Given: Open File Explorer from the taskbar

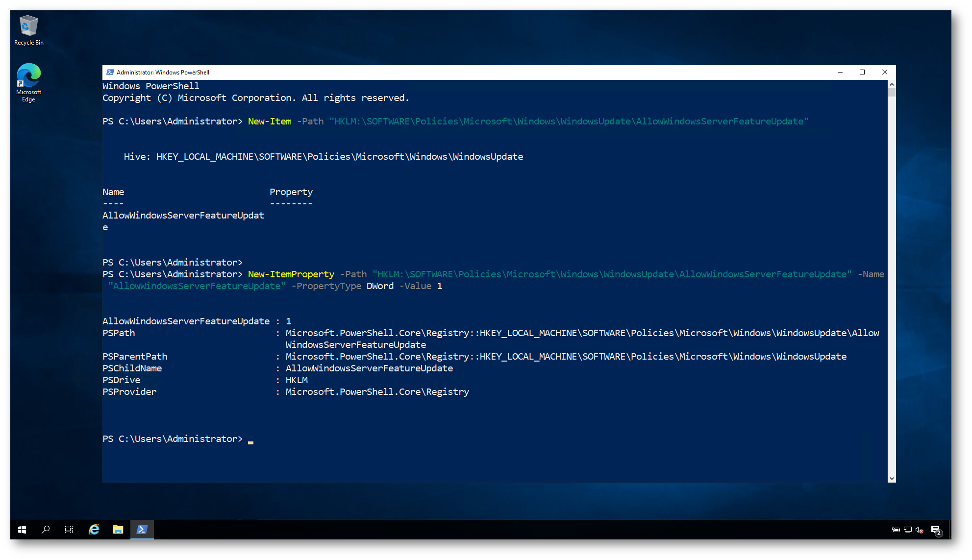Looking at the screenshot, I should coord(118,530).
